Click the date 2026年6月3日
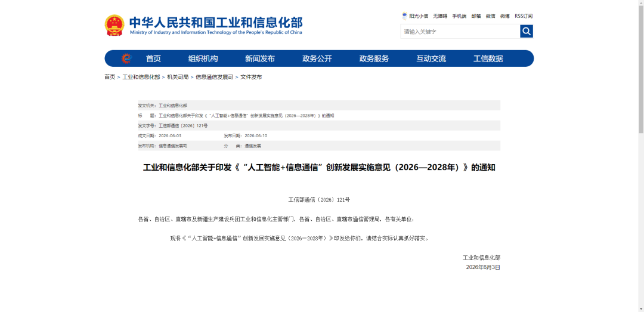 483,267
